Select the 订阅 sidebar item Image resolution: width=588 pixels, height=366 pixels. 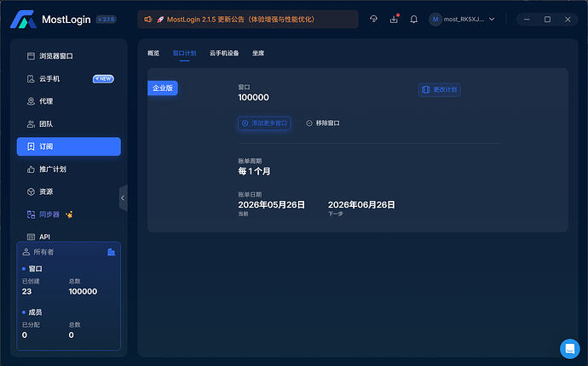69,146
